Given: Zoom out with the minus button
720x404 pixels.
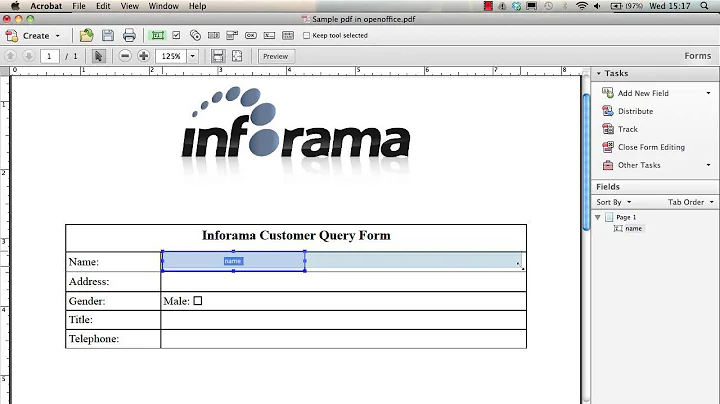Looking at the screenshot, I should 125,56.
